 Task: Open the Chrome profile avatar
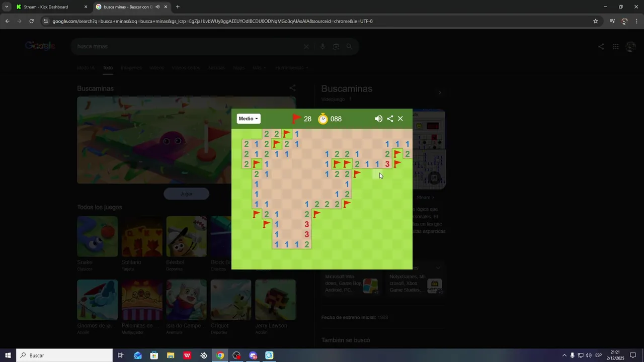coord(624,21)
